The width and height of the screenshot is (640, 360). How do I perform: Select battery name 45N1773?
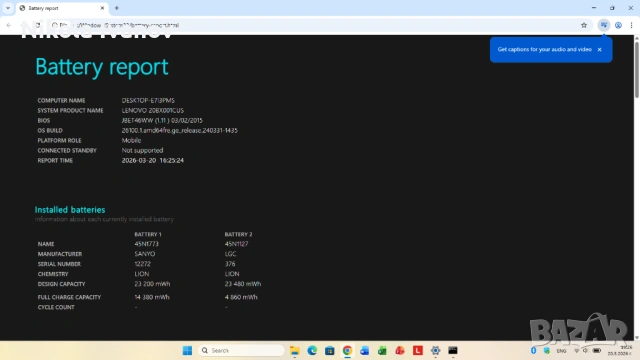point(147,244)
